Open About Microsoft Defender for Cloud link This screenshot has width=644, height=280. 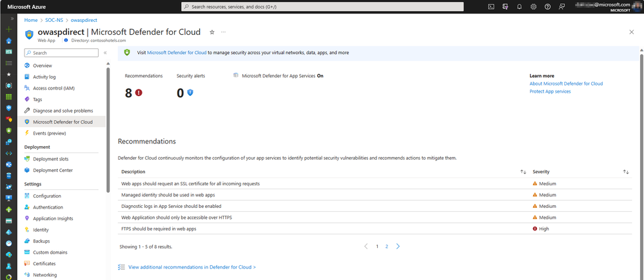click(x=566, y=84)
